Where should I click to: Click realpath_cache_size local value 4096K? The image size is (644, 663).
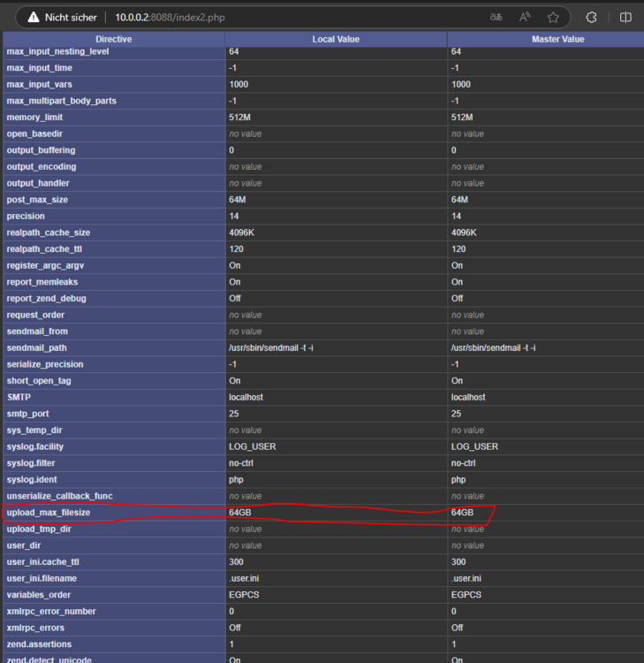coord(242,232)
